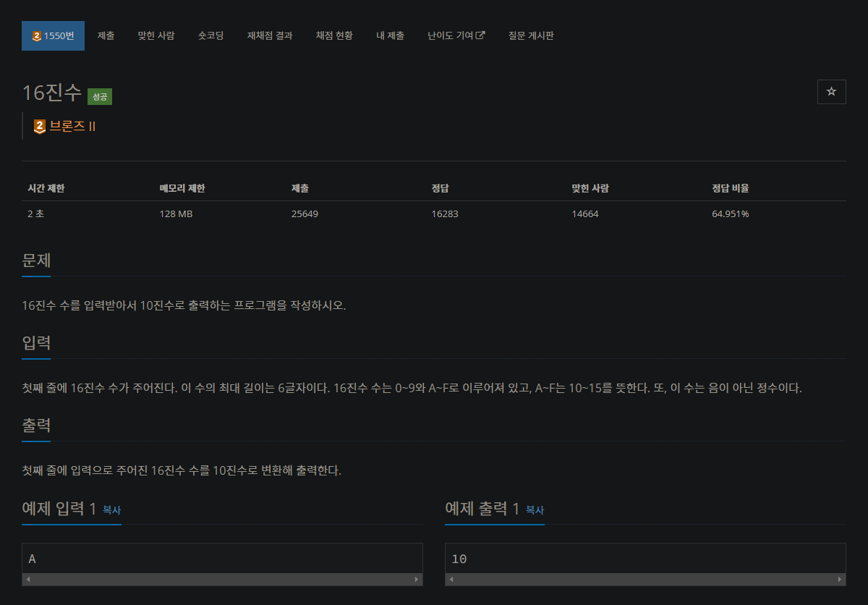Go to 채점 현황 tab

tap(334, 35)
